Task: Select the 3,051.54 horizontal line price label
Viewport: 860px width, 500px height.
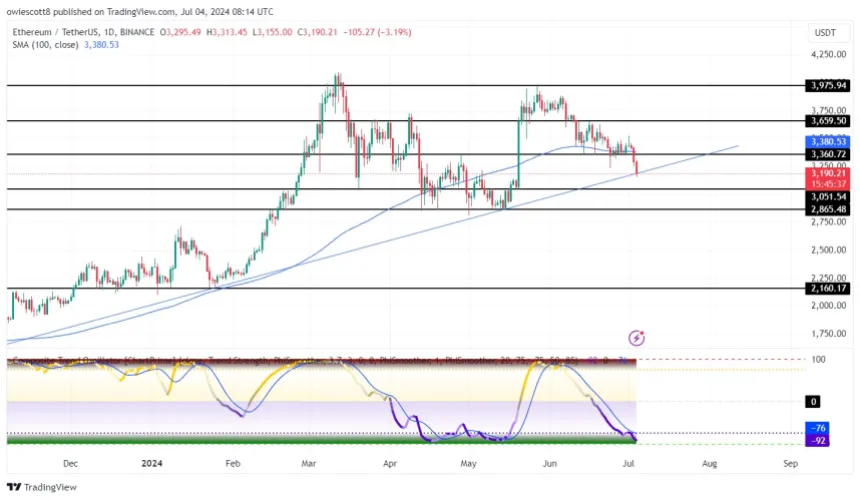Action: 829,197
